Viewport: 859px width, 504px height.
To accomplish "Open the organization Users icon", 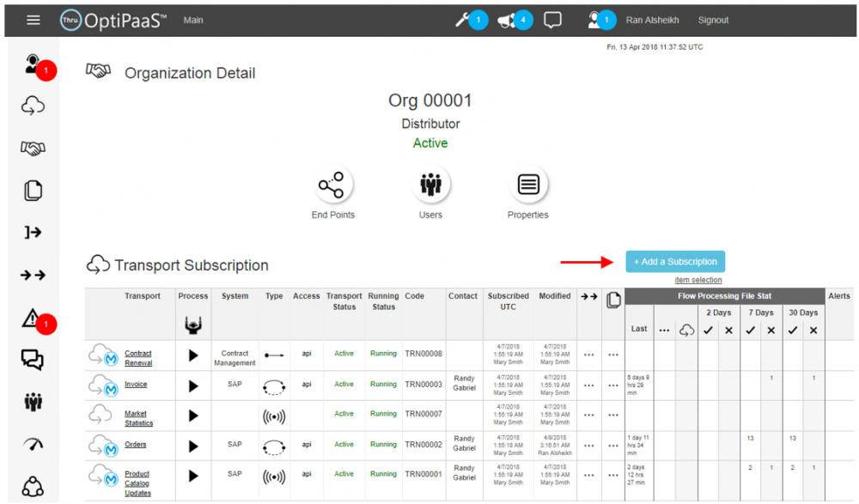I will pyautogui.click(x=429, y=185).
